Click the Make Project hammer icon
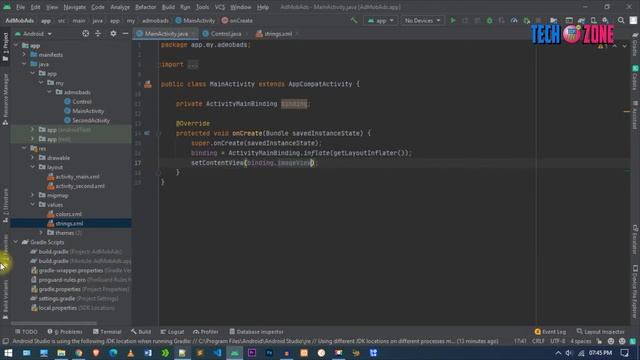 click(x=354, y=20)
